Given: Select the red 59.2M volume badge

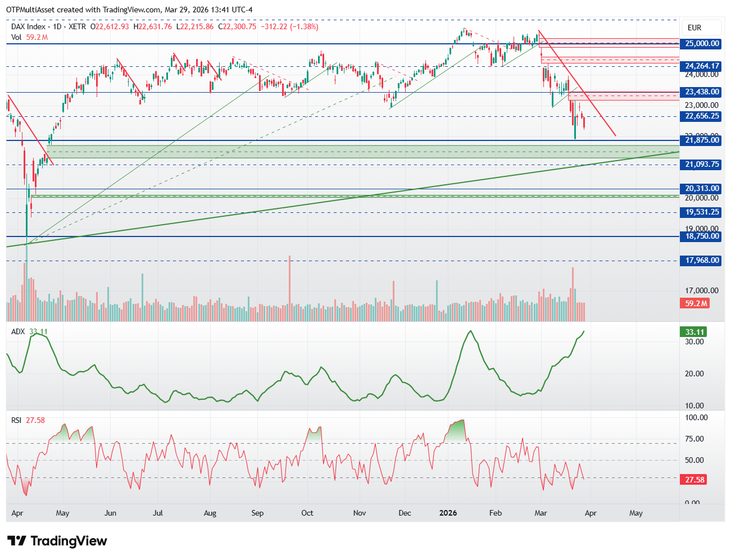Looking at the screenshot, I should tap(696, 303).
